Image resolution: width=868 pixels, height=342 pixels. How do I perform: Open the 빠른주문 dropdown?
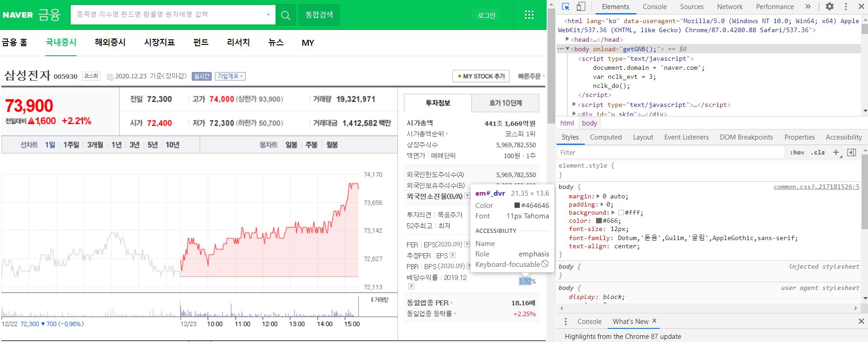point(531,76)
